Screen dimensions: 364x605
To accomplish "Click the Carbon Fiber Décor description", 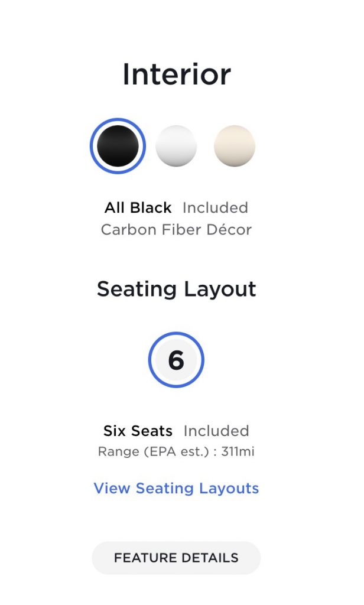I will click(176, 230).
